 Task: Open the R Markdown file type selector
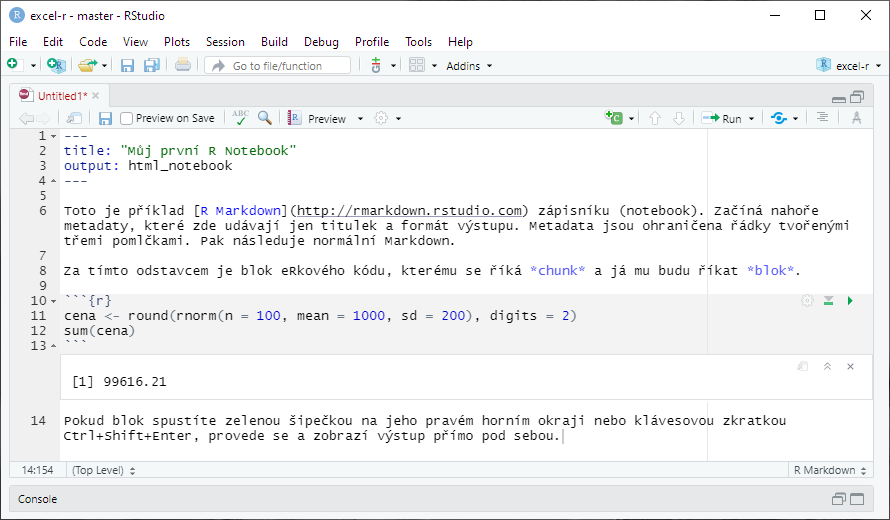tap(830, 470)
